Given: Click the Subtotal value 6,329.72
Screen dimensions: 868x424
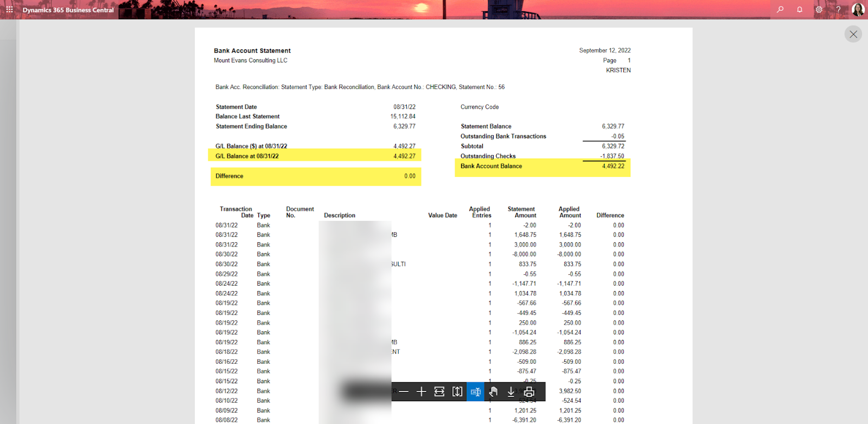Looking at the screenshot, I should (x=613, y=146).
